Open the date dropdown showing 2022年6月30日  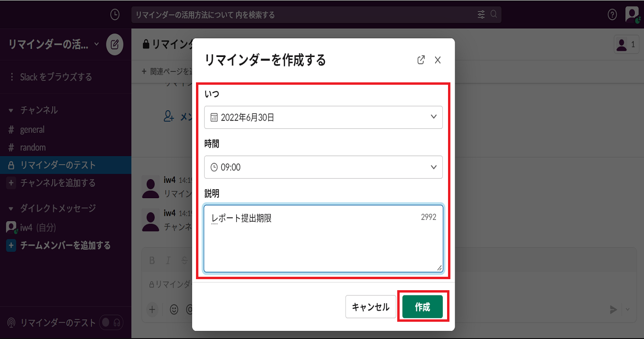[323, 117]
